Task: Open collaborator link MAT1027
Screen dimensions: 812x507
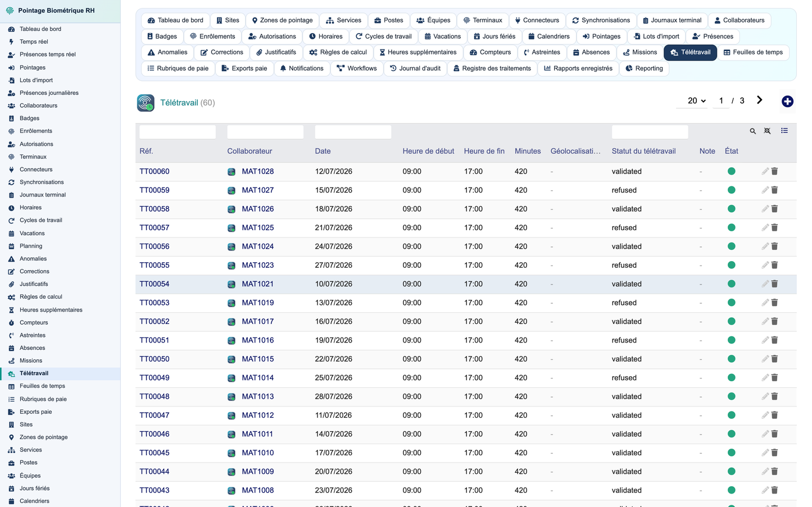Action: point(258,190)
